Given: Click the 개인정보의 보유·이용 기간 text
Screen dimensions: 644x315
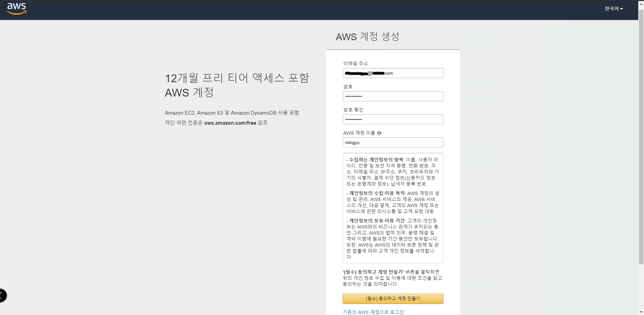Looking at the screenshot, I should pos(377,221).
